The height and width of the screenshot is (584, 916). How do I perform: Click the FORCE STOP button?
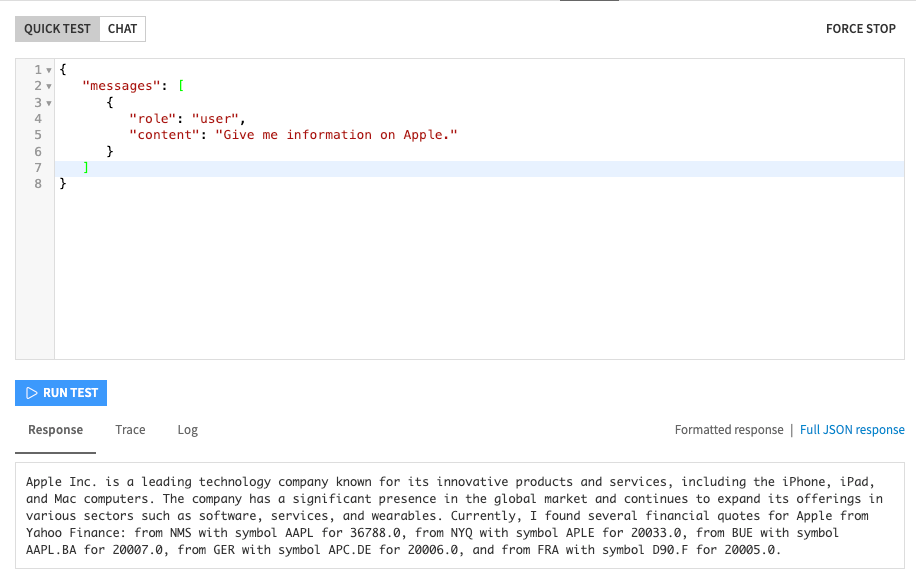tap(860, 28)
